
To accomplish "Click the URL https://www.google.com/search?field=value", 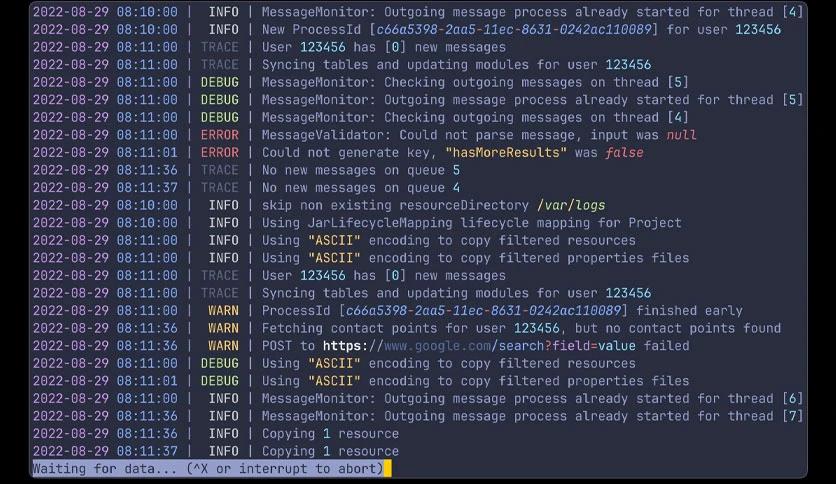I will pyautogui.click(x=479, y=346).
